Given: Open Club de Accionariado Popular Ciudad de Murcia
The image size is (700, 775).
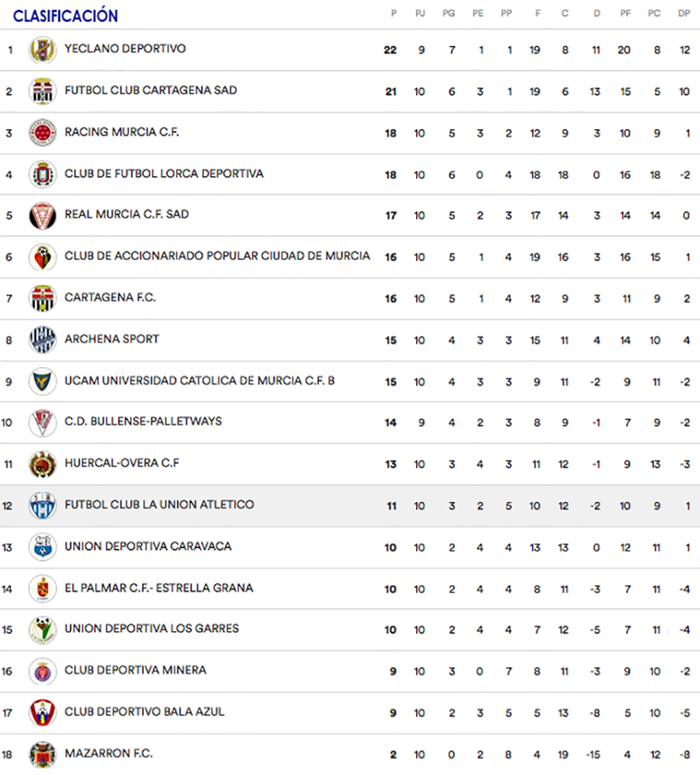Looking at the screenshot, I should [x=217, y=255].
